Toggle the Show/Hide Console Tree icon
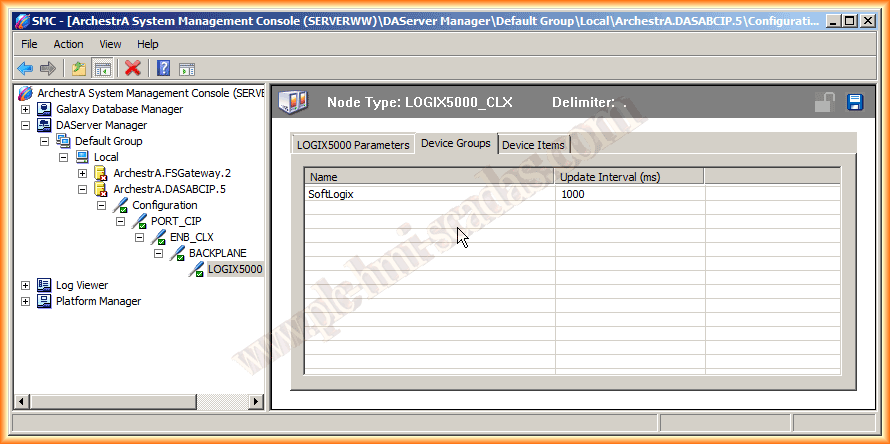The height and width of the screenshot is (444, 890). (x=102, y=68)
